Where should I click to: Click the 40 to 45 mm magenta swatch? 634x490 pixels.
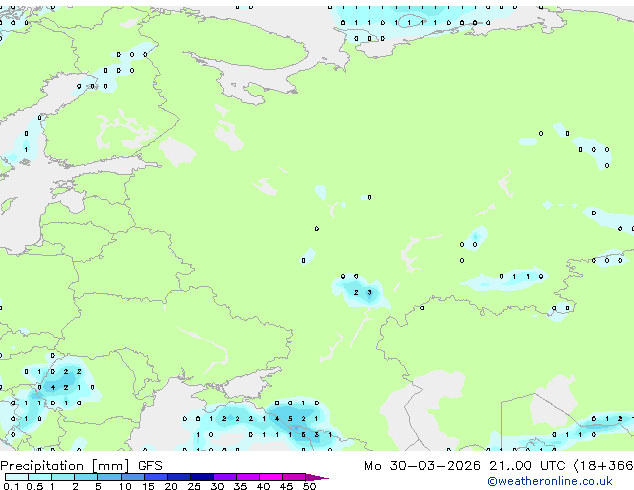click(271, 477)
